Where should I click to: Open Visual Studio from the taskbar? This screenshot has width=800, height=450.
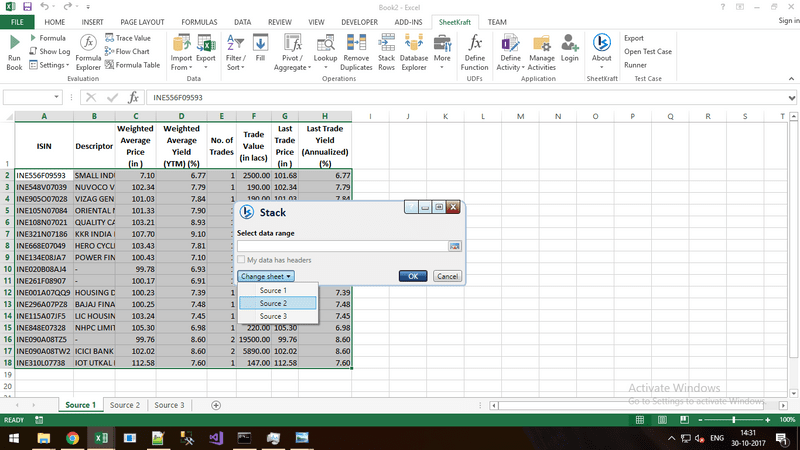tap(216, 438)
